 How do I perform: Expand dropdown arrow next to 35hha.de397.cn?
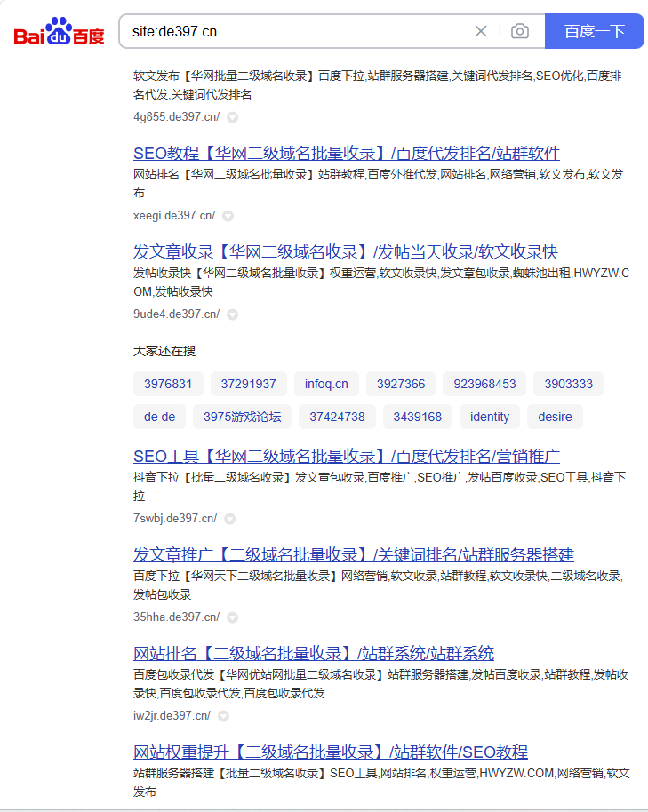pos(233,617)
